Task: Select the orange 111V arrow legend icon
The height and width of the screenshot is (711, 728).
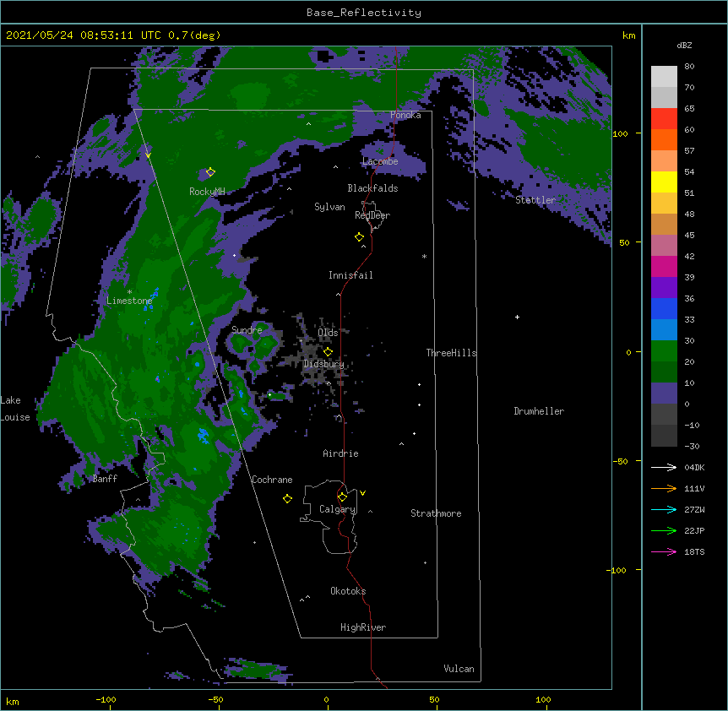Action: [x=664, y=488]
